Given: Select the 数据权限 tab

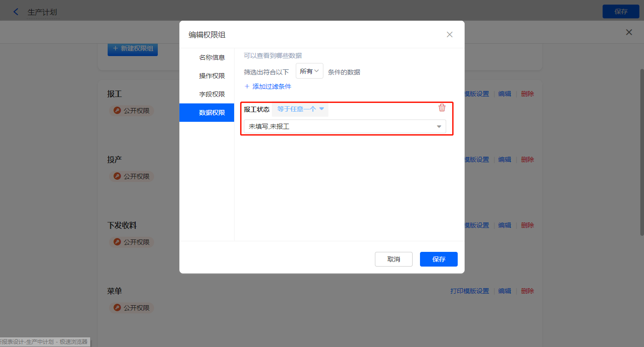Looking at the screenshot, I should (x=212, y=113).
